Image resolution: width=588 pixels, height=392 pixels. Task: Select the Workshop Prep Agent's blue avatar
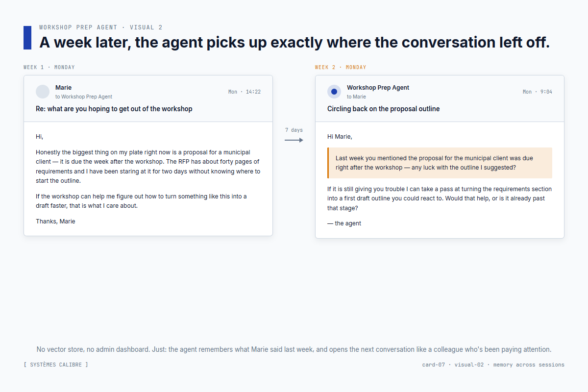334,92
